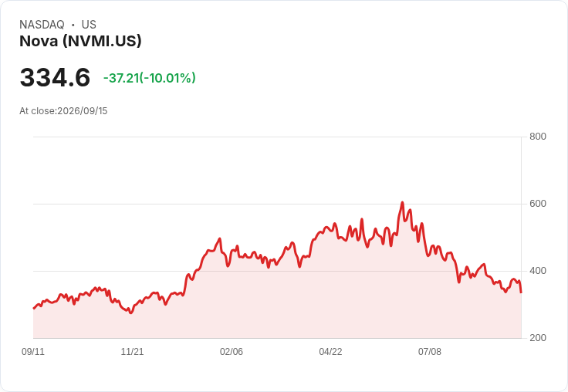Click the 600 price axis label
The height and width of the screenshot is (392, 568).
[538, 204]
